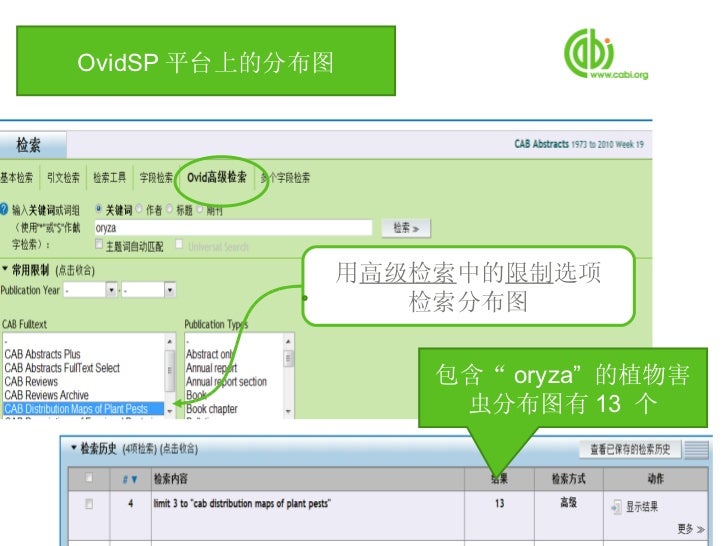Toggle the Universal Search checkbox

point(179,244)
